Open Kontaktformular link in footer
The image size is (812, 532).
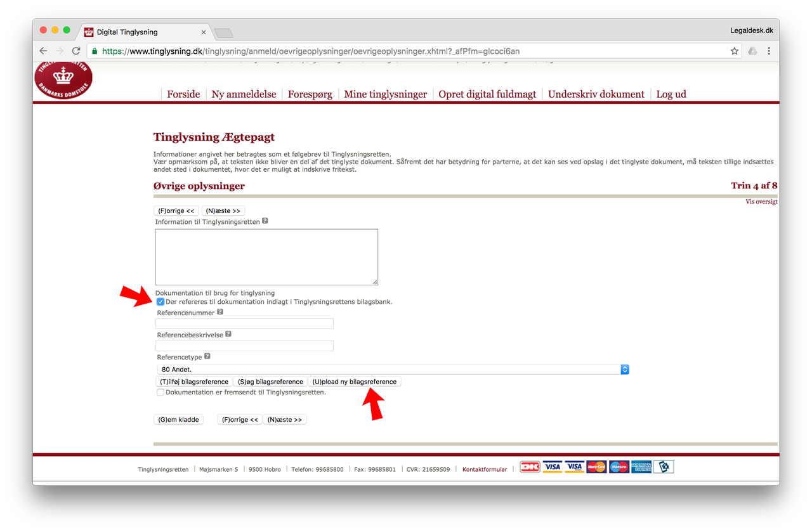click(x=485, y=469)
